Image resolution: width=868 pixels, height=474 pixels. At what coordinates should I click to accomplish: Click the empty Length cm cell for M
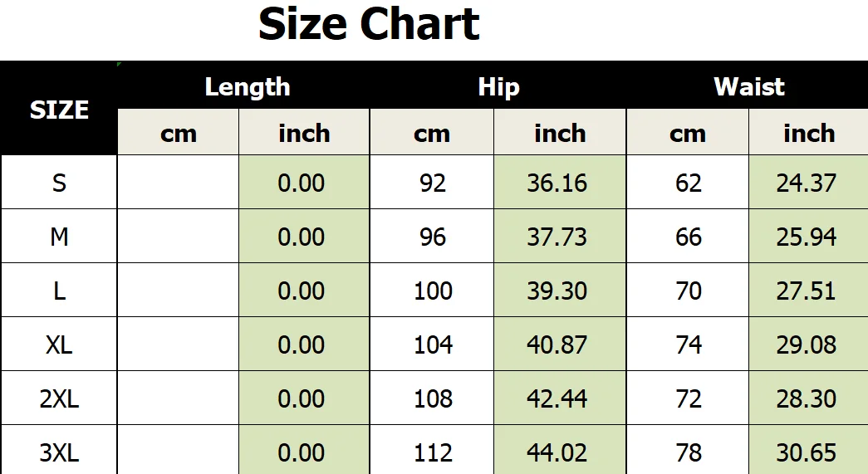pyautogui.click(x=179, y=237)
